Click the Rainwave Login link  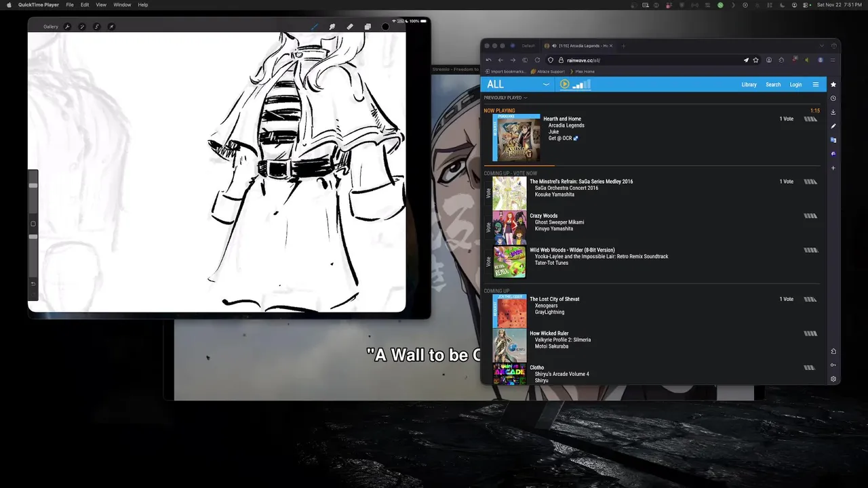pyautogui.click(x=795, y=85)
